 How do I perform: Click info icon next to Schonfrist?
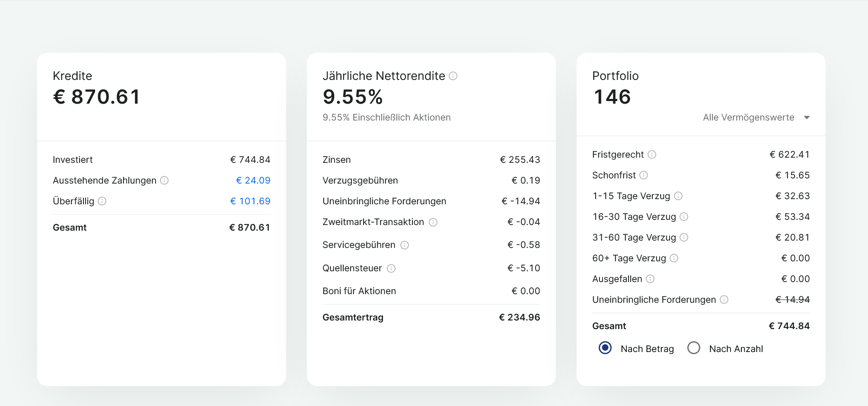pos(644,175)
